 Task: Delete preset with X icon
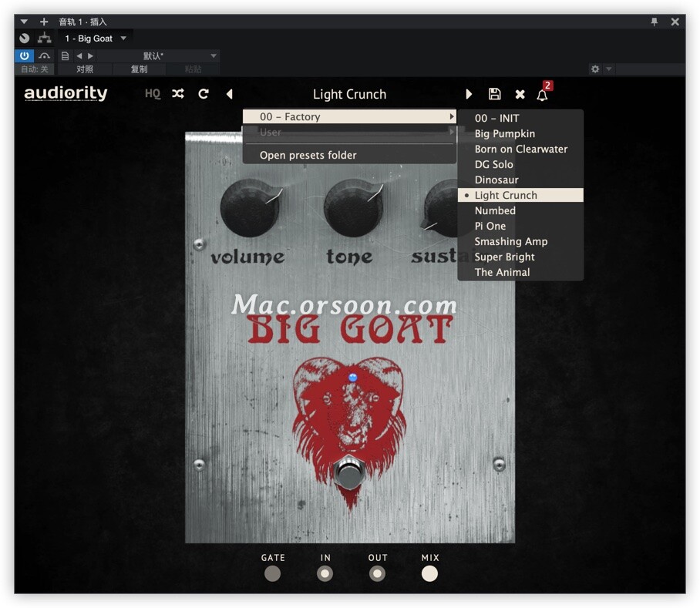click(x=520, y=94)
